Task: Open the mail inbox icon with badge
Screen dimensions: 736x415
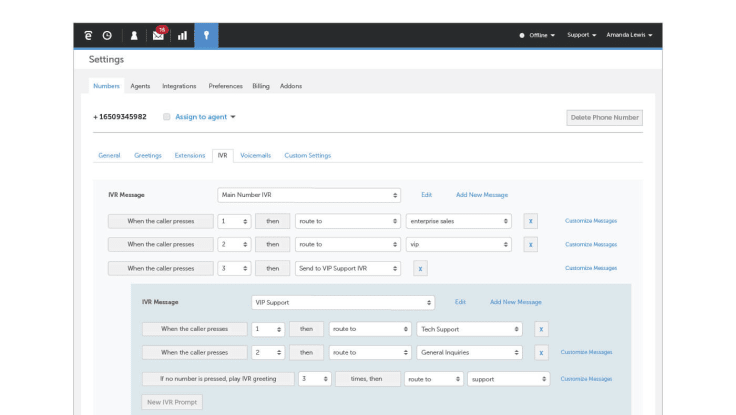Action: click(159, 34)
